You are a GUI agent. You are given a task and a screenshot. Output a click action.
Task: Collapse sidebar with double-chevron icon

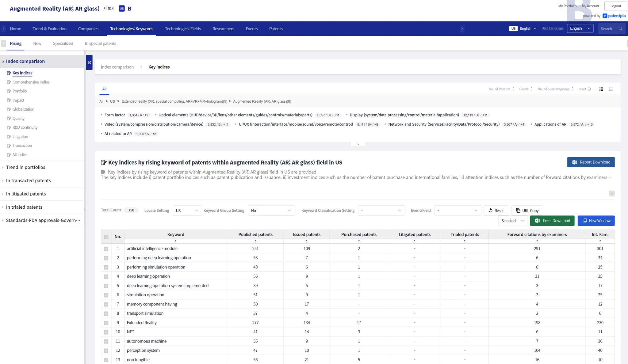coord(89,63)
